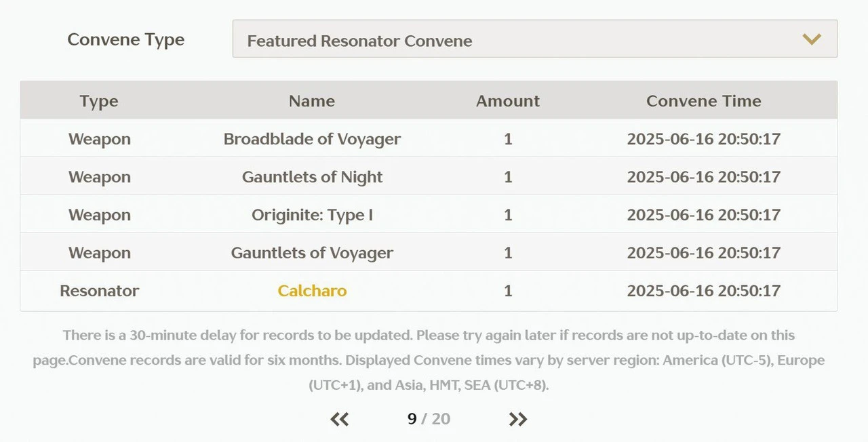
Task: Click the Calcharo resonator name
Action: 312,291
